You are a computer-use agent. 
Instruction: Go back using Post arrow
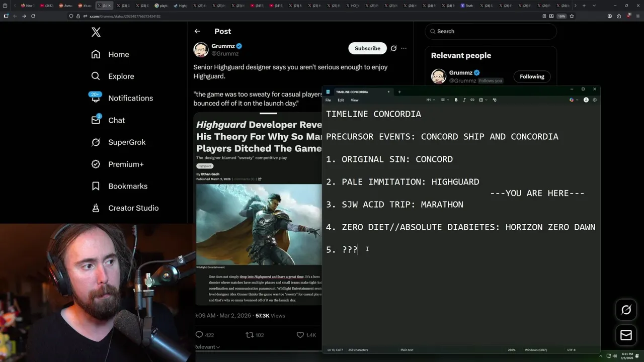(197, 31)
